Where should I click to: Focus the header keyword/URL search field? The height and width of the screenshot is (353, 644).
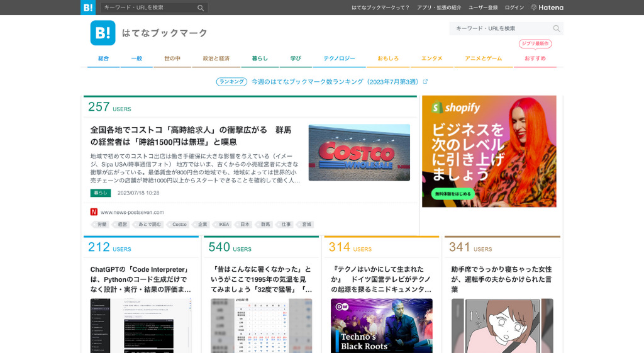[500, 28]
